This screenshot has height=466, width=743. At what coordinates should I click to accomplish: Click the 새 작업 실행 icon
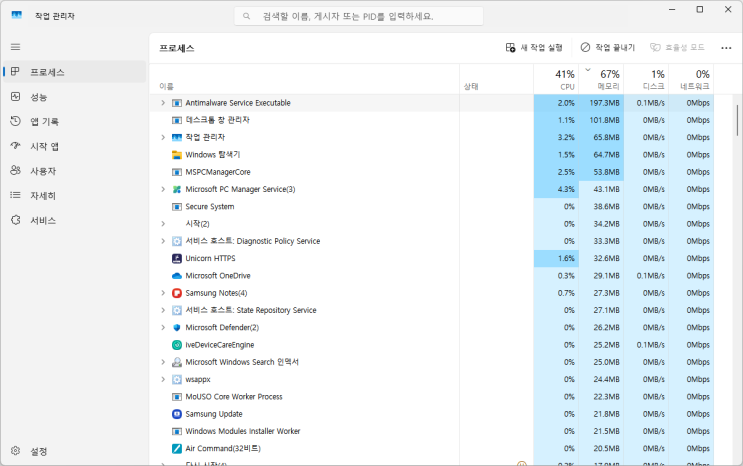click(x=510, y=47)
